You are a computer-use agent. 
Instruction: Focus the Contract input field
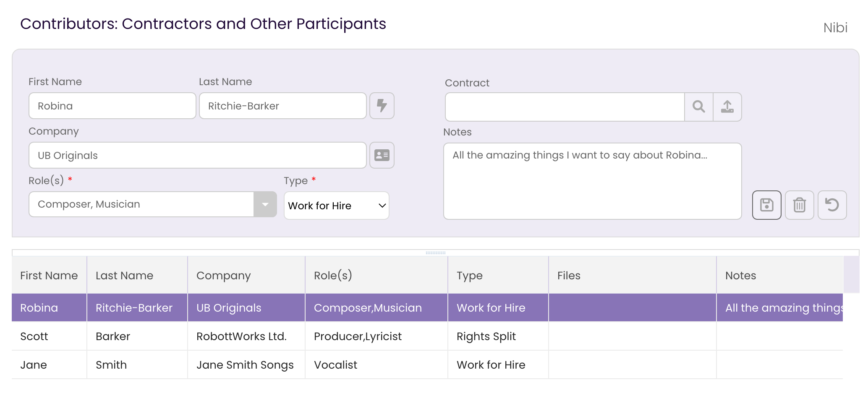tap(565, 107)
